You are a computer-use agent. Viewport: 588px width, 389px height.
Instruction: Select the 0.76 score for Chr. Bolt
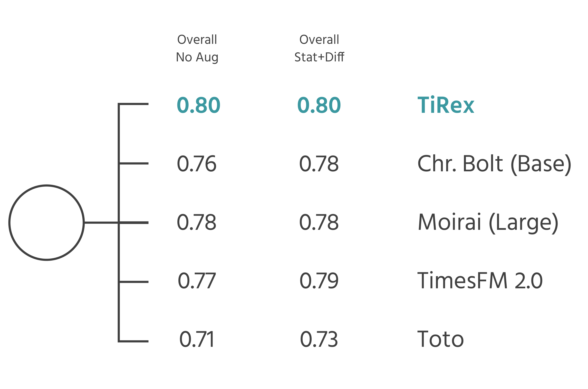[197, 164]
